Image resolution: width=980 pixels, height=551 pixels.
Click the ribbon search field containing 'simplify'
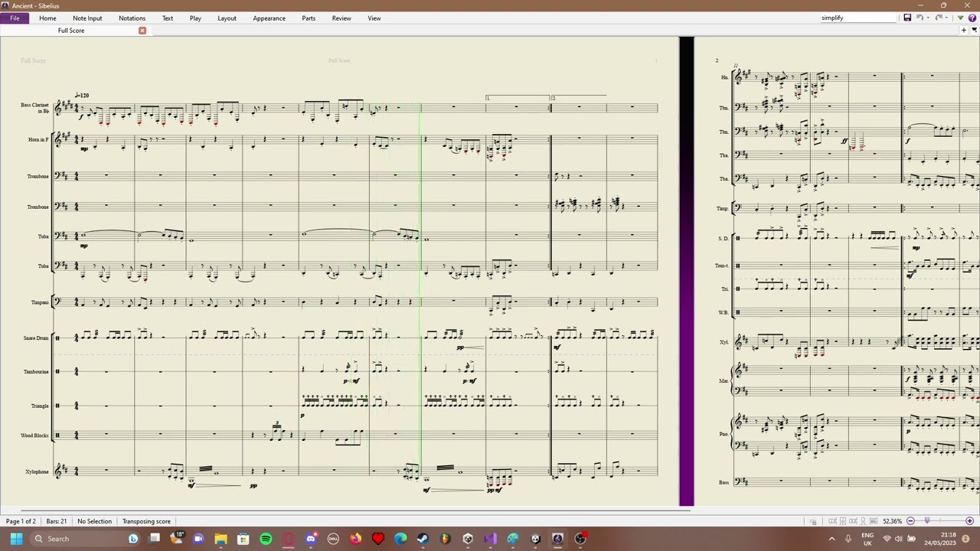click(x=857, y=18)
